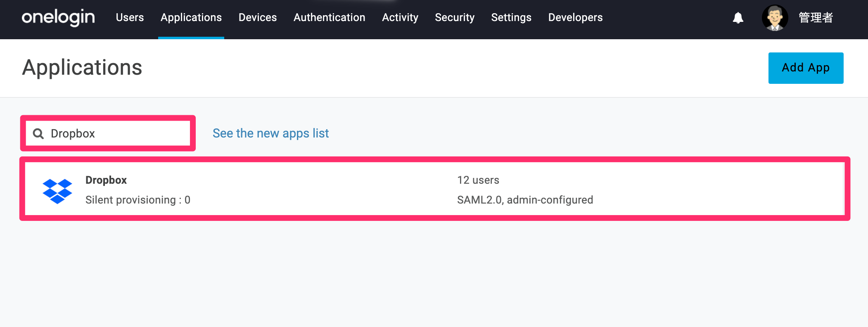Follow the See the new apps list link
This screenshot has height=327, width=868.
(x=270, y=133)
